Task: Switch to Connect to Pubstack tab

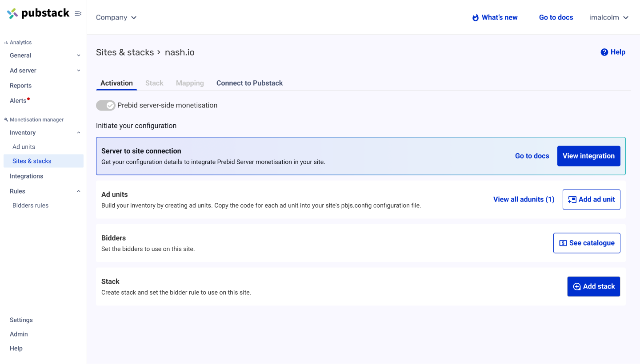Action: (249, 83)
